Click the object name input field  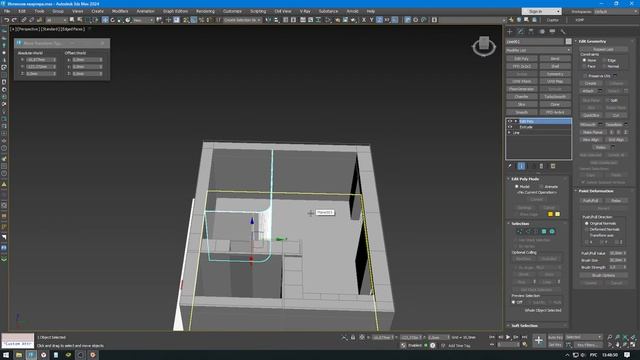535,42
